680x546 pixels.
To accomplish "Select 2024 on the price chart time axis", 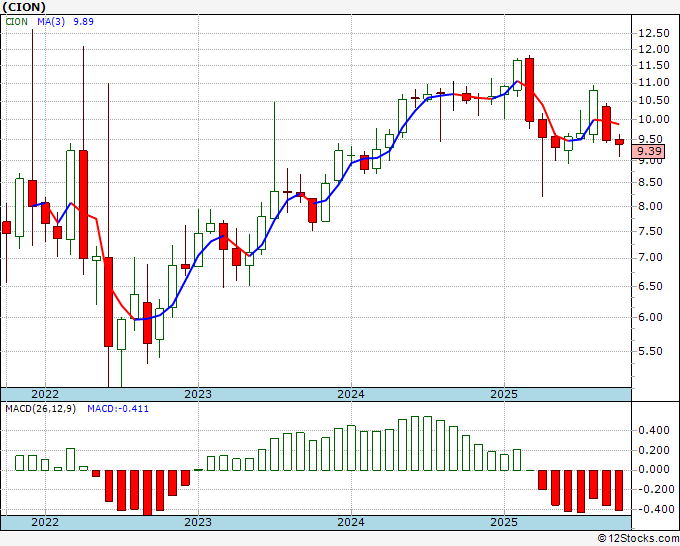I will pyautogui.click(x=351, y=394).
